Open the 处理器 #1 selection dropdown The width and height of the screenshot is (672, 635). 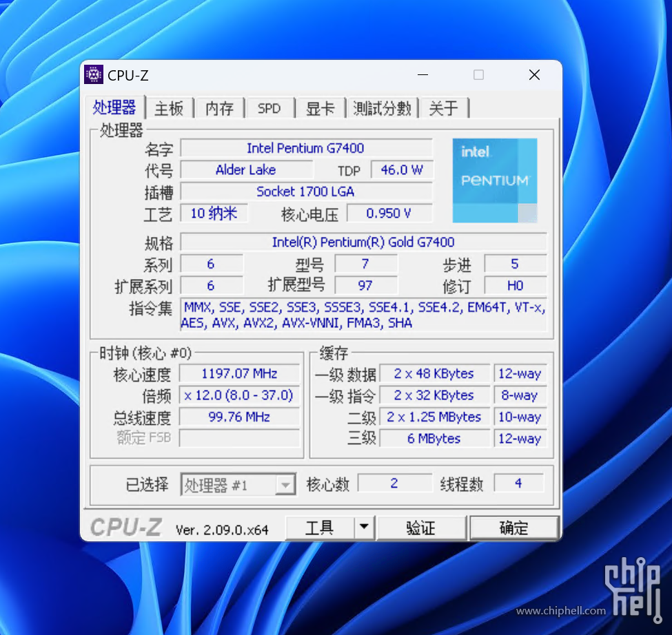point(238,485)
